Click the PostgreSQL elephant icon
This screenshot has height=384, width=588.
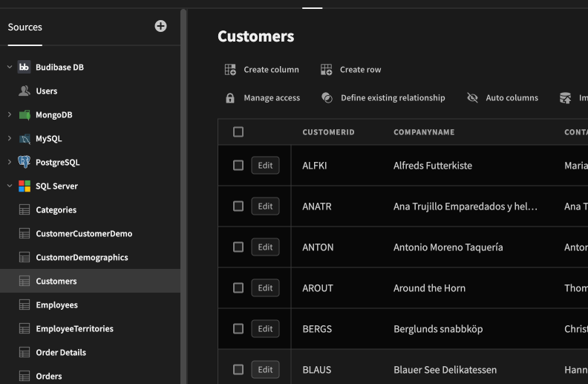(24, 163)
